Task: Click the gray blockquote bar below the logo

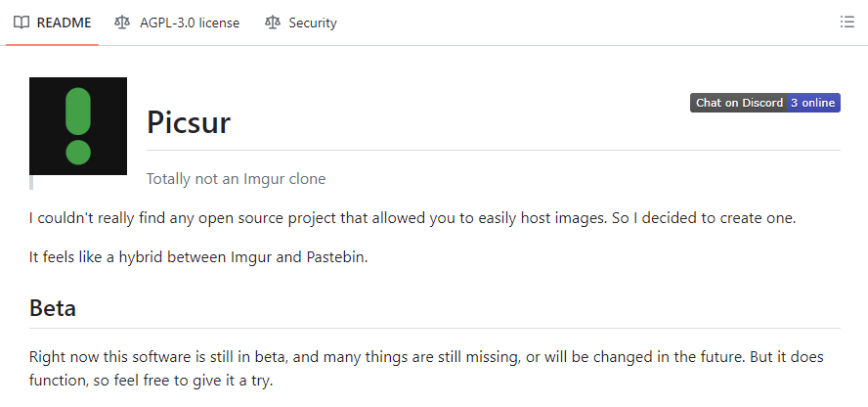Action: click(31, 182)
